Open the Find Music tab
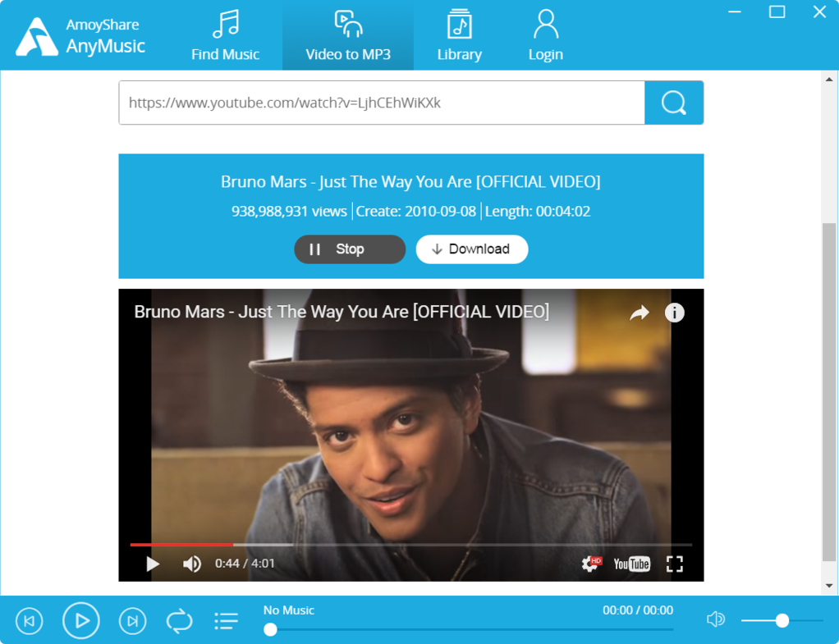This screenshot has width=839, height=644. pyautogui.click(x=225, y=35)
